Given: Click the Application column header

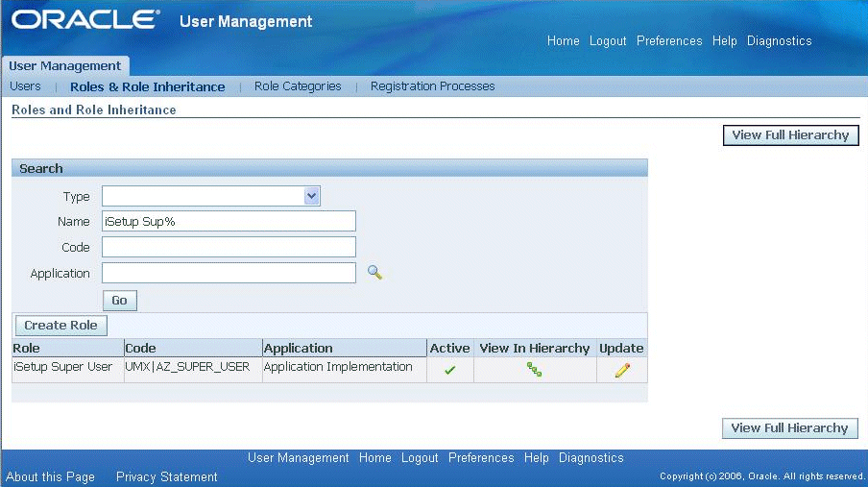Looking at the screenshot, I should point(345,348).
